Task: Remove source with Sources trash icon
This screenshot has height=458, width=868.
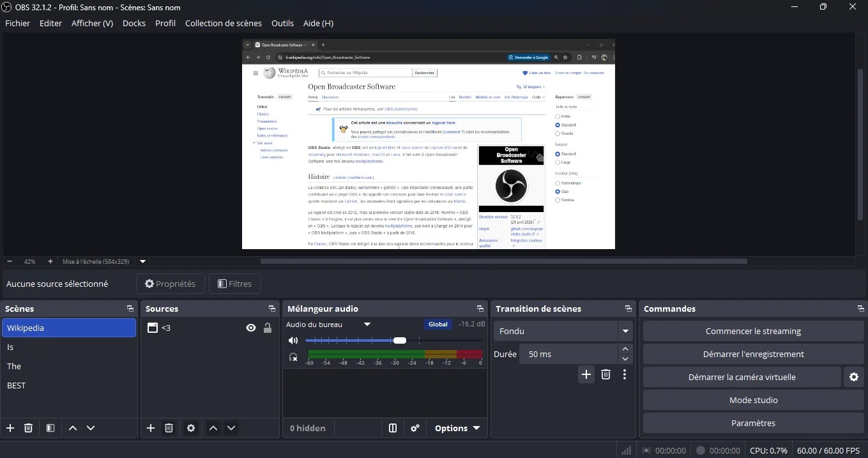Action: [169, 428]
